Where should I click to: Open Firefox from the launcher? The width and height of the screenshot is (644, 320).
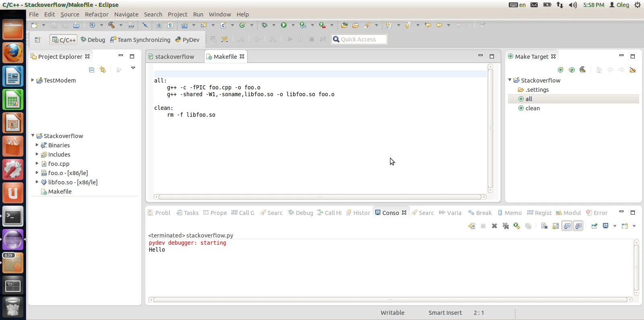(x=13, y=53)
